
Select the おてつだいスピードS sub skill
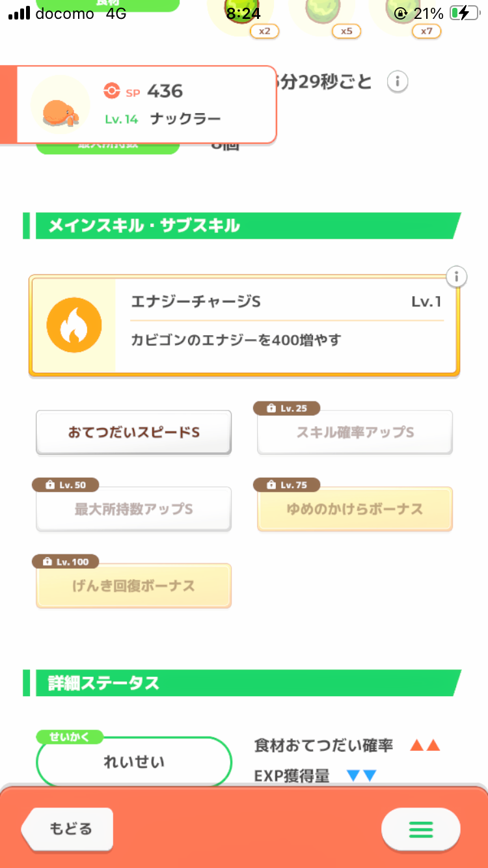coord(133,432)
